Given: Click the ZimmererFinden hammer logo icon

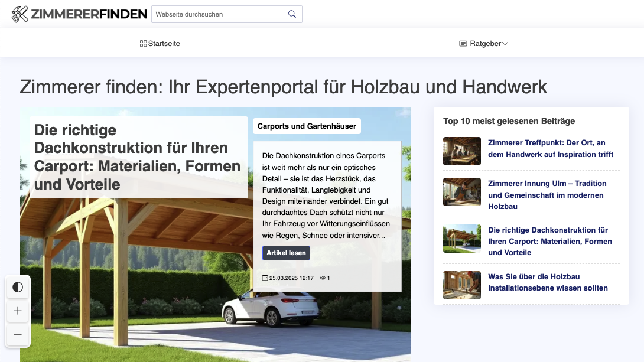Looking at the screenshot, I should coord(20,14).
